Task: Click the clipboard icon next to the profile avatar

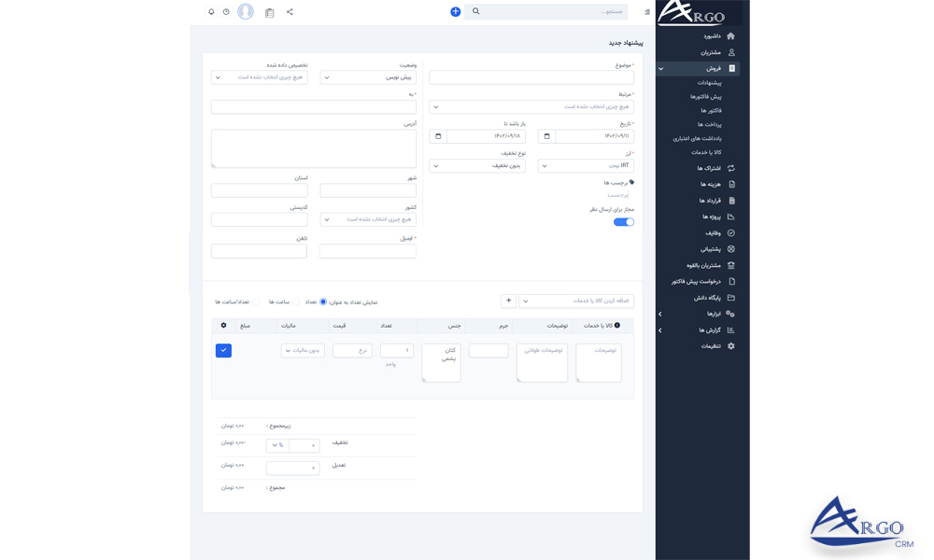Action: click(x=269, y=13)
